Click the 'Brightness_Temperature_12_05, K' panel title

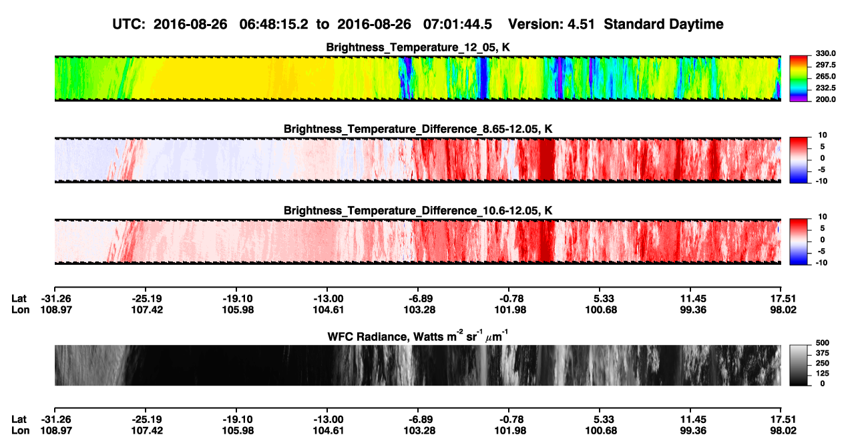418,47
